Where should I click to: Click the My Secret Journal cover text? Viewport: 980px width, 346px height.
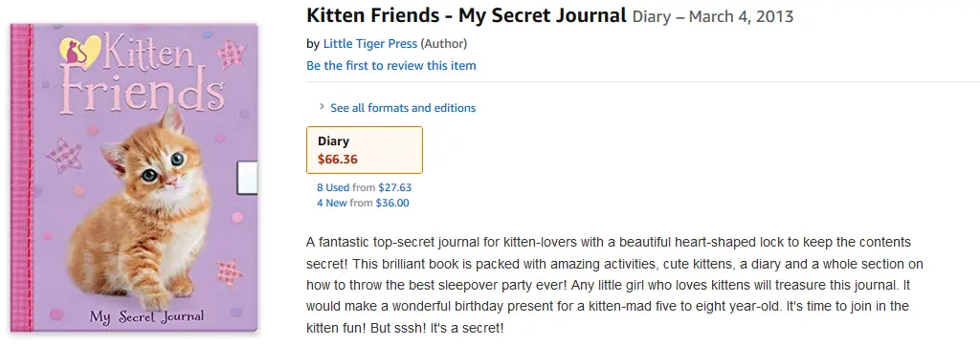(146, 316)
